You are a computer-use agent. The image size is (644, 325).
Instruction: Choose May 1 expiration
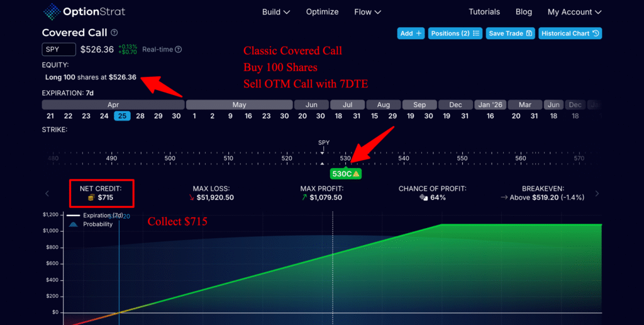pyautogui.click(x=194, y=116)
